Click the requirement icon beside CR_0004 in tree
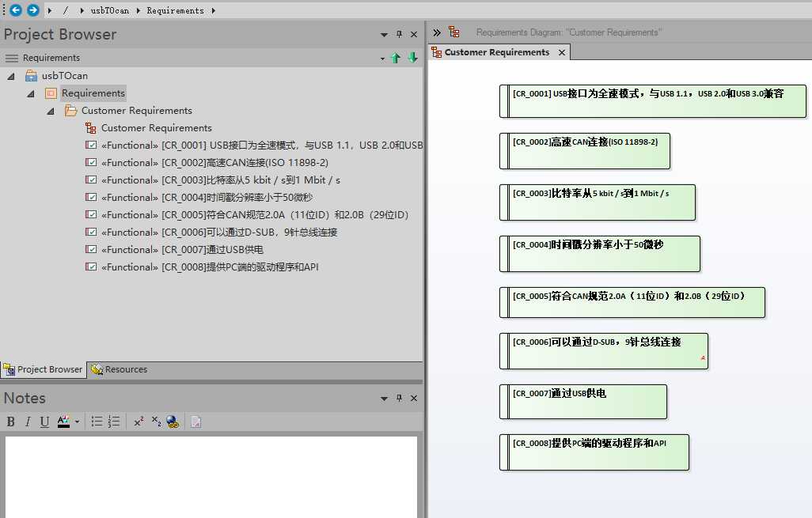This screenshot has height=518, width=812. 91,197
